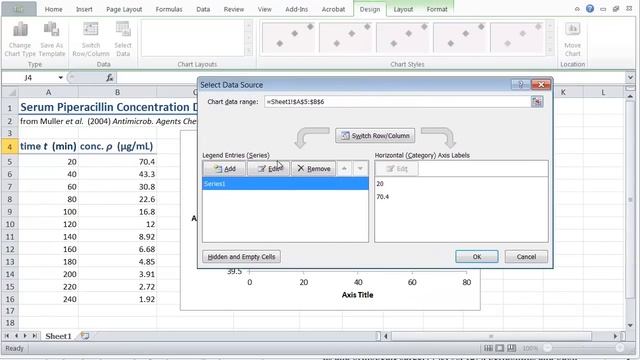Open the Insert ribbon tab
640x360 pixels.
pyautogui.click(x=84, y=9)
